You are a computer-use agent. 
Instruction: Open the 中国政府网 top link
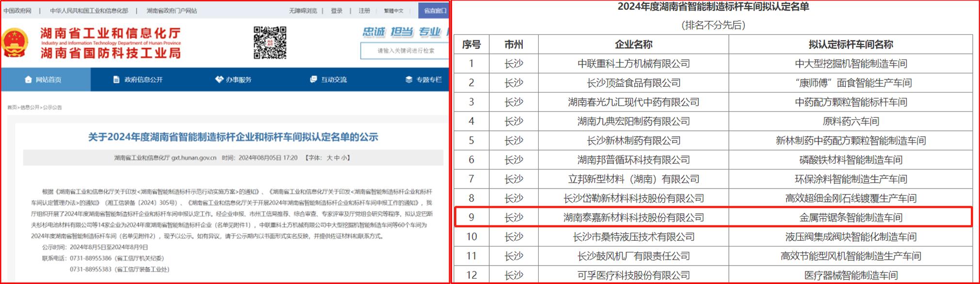(17, 11)
